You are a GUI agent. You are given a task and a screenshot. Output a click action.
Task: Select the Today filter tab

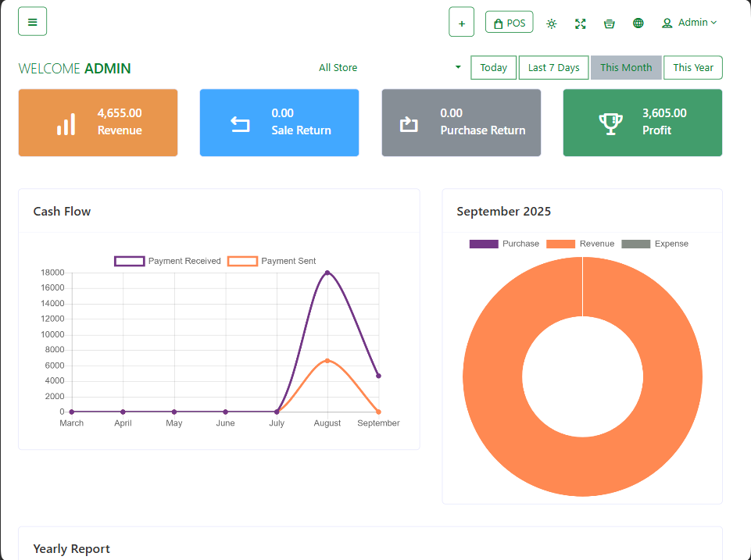[493, 68]
